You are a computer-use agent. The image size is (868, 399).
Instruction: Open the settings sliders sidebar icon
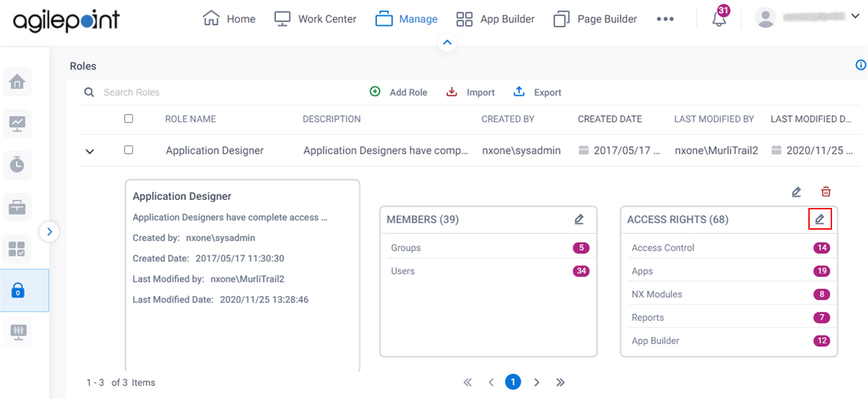(x=18, y=332)
